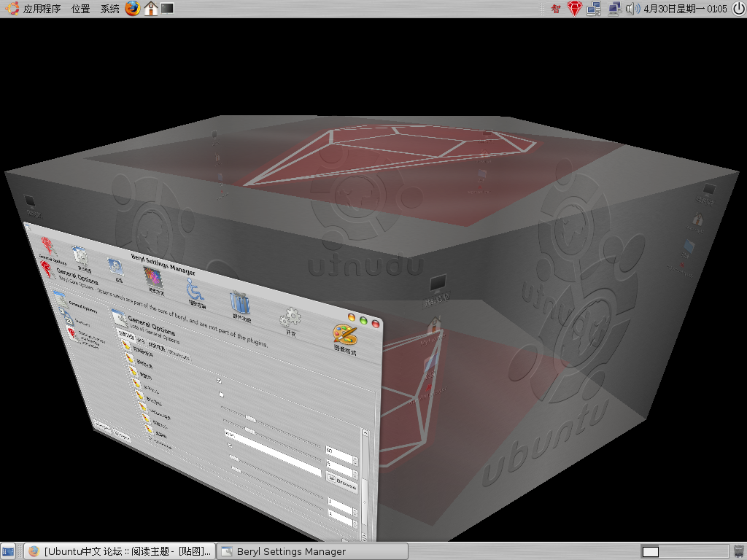Open the 应用程序 menu in the top panel
The width and height of the screenshot is (747, 560).
pyautogui.click(x=34, y=9)
